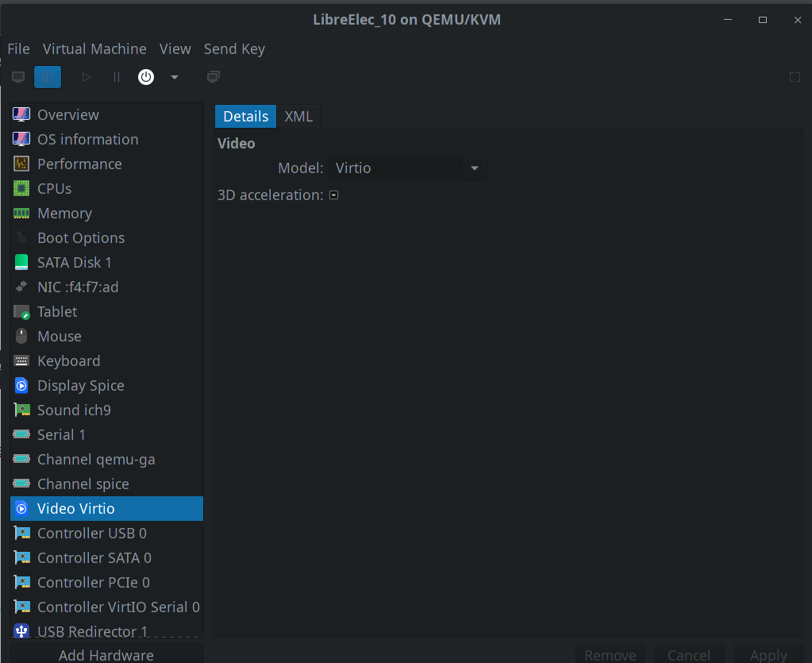Select the Memory item in sidebar

pyautogui.click(x=64, y=213)
